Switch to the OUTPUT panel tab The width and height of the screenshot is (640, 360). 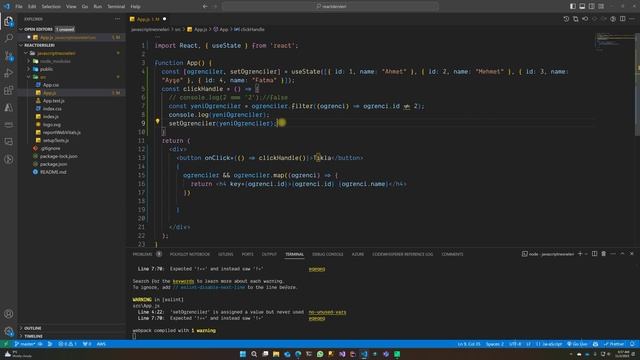pos(269,254)
